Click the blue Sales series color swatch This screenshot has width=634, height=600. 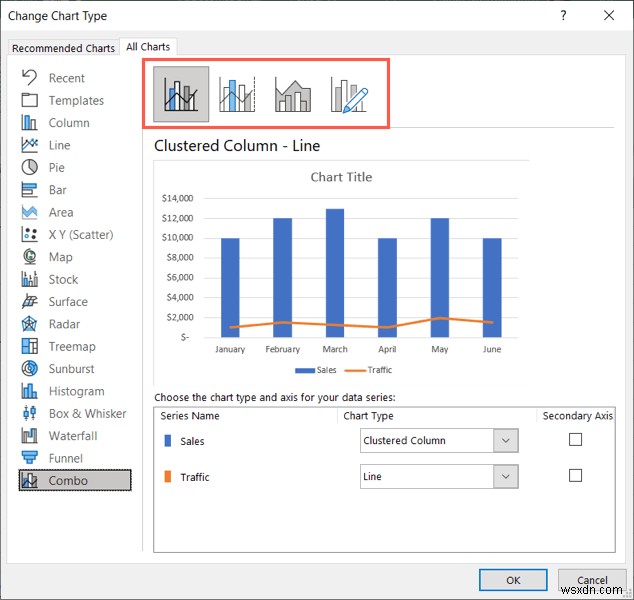(168, 441)
